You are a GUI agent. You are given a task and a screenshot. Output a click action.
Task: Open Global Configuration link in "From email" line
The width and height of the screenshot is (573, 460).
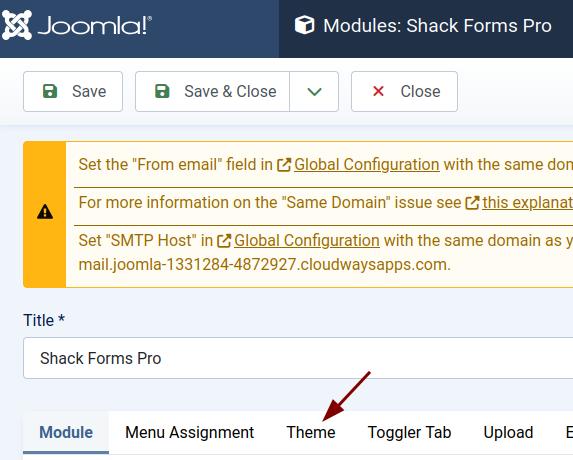click(x=367, y=164)
